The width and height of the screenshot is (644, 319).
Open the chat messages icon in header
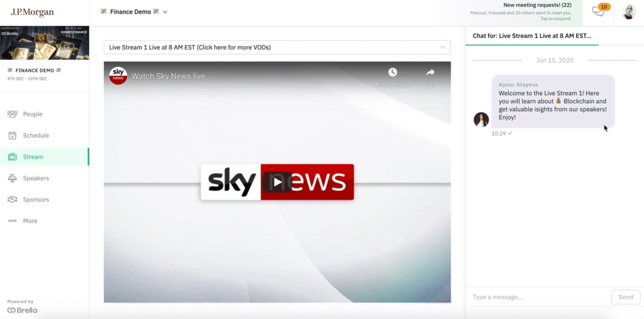pos(598,12)
